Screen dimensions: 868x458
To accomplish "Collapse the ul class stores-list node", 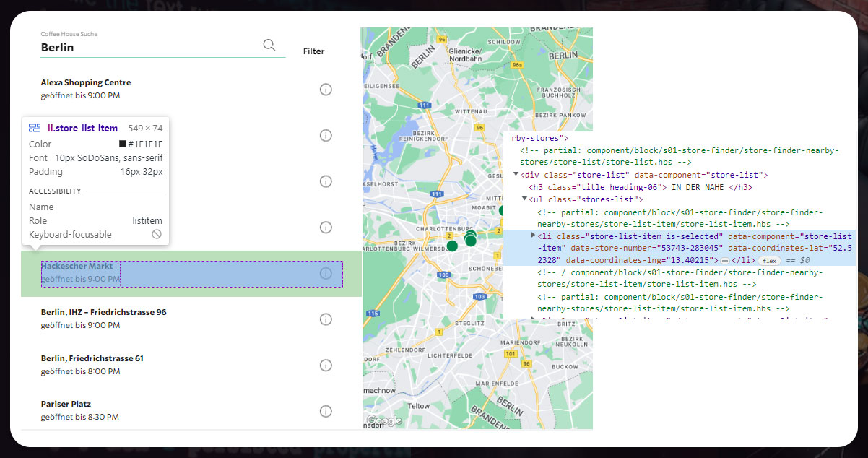I will click(x=525, y=199).
